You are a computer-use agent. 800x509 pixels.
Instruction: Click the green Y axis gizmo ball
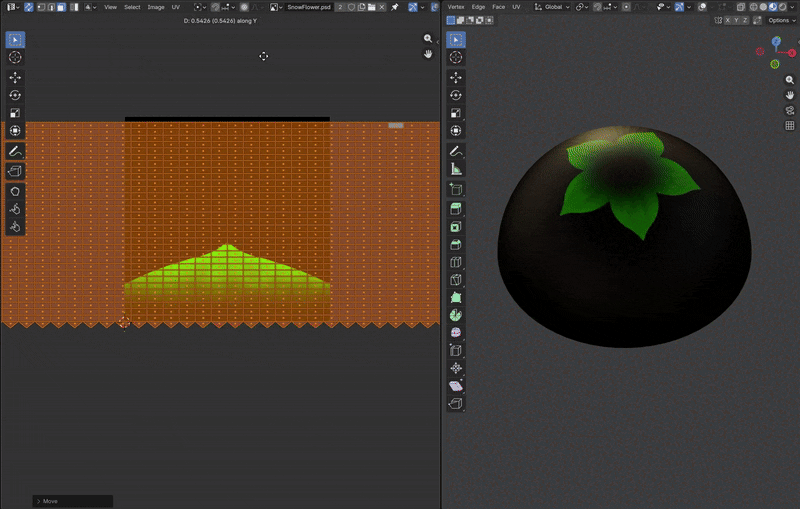pyautogui.click(x=775, y=64)
